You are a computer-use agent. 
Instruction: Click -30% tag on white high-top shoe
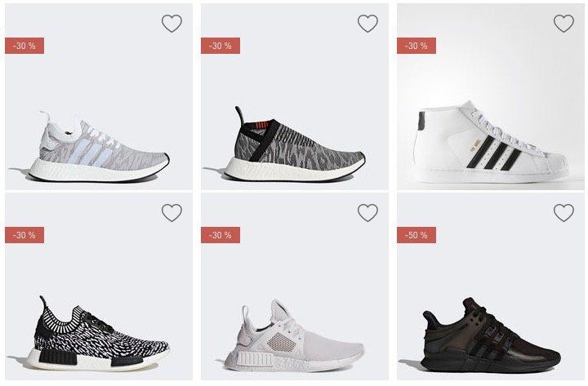(416, 46)
